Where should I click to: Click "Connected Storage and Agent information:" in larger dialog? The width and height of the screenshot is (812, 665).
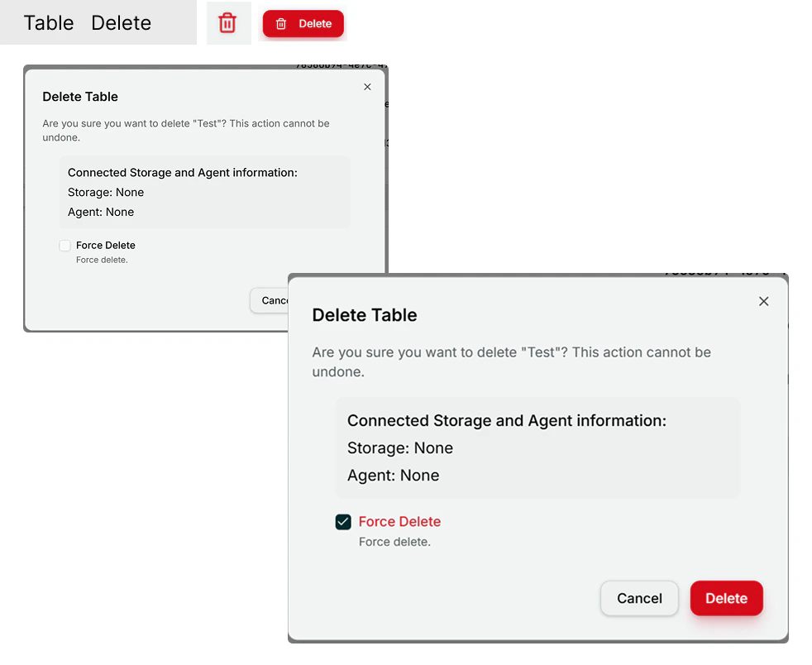click(x=506, y=420)
